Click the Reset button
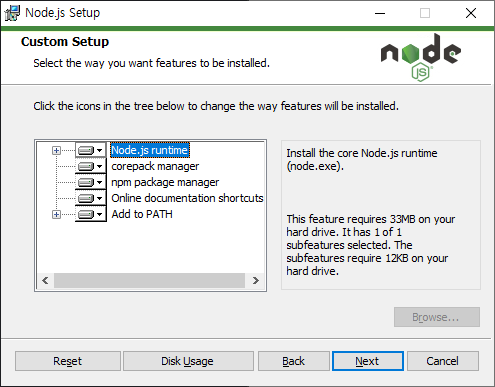 [68, 361]
